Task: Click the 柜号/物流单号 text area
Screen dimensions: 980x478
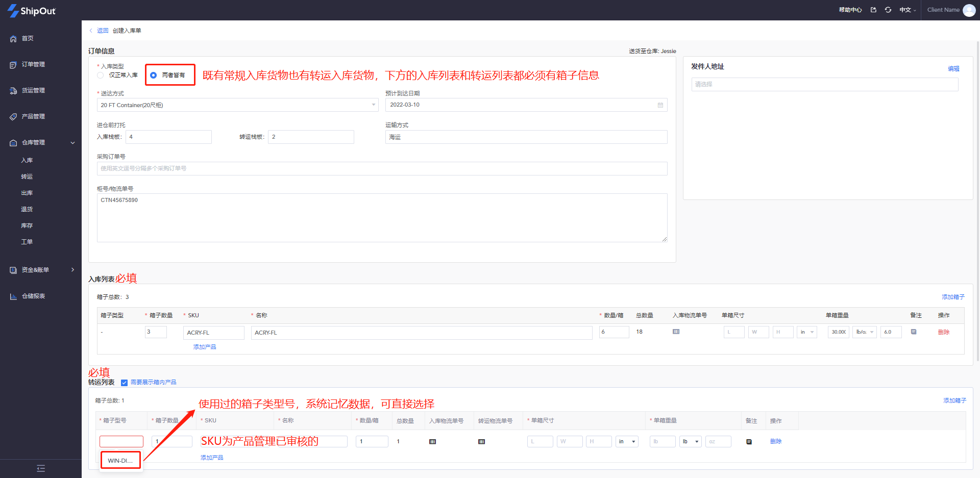Action: pos(382,218)
